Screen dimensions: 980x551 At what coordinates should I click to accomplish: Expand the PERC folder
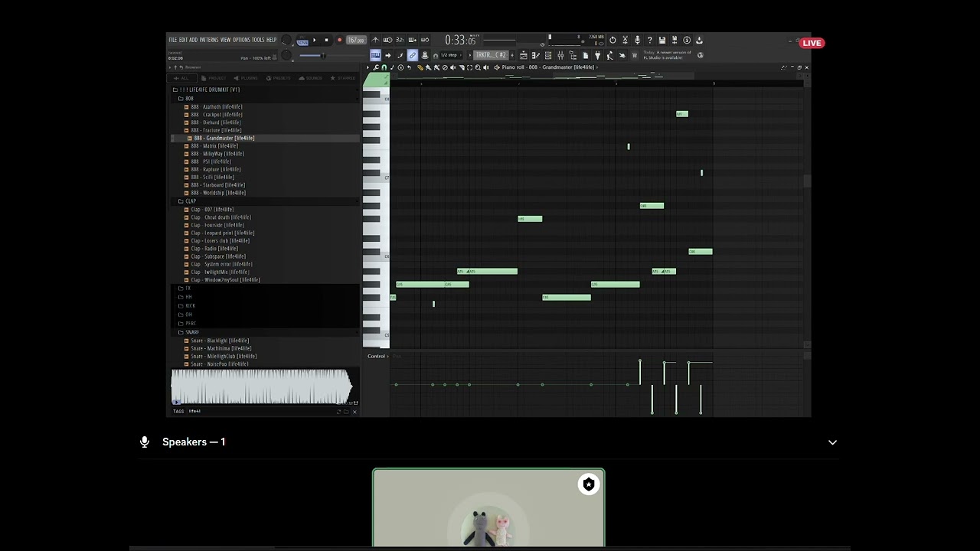188,323
